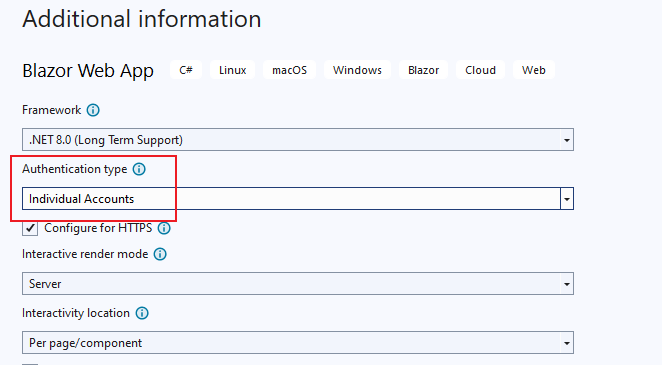Viewport: 662px width, 365px height.
Task: Uncheck the Configure for HTTPS checkbox
Action: coord(30,228)
